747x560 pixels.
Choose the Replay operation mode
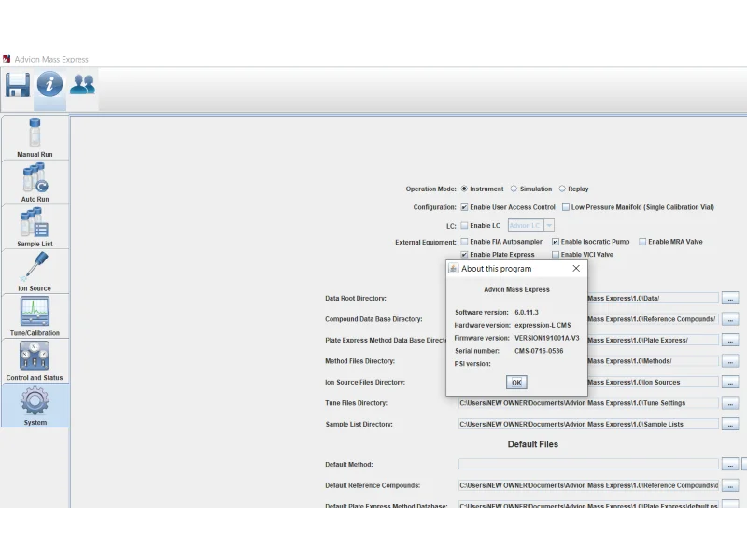[562, 189]
